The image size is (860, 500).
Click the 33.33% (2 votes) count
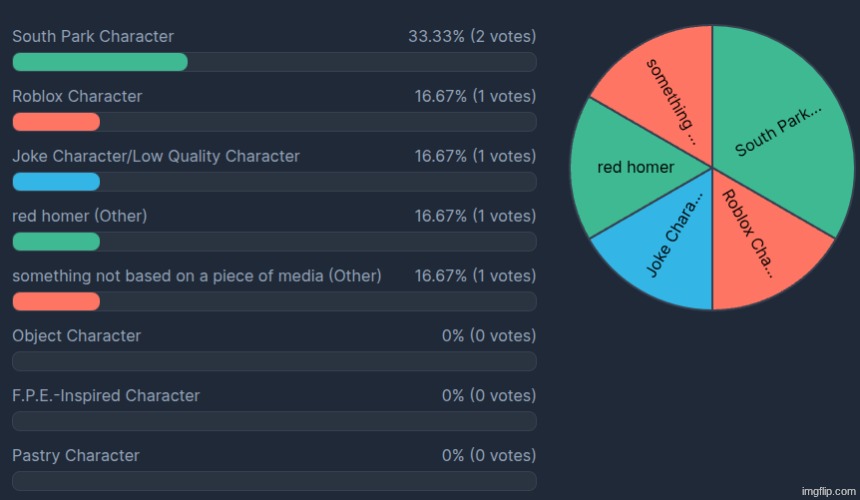[472, 36]
